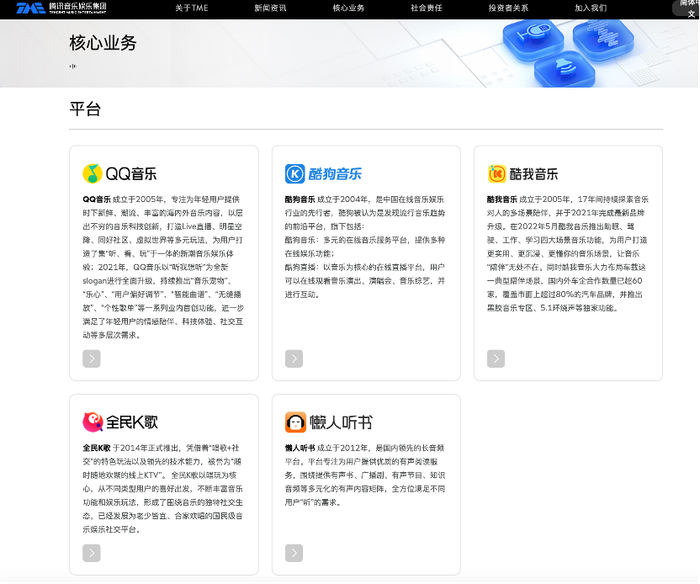This screenshot has width=700, height=584.
Task: Click bold QQ音乐 at description start
Action: (x=96, y=199)
